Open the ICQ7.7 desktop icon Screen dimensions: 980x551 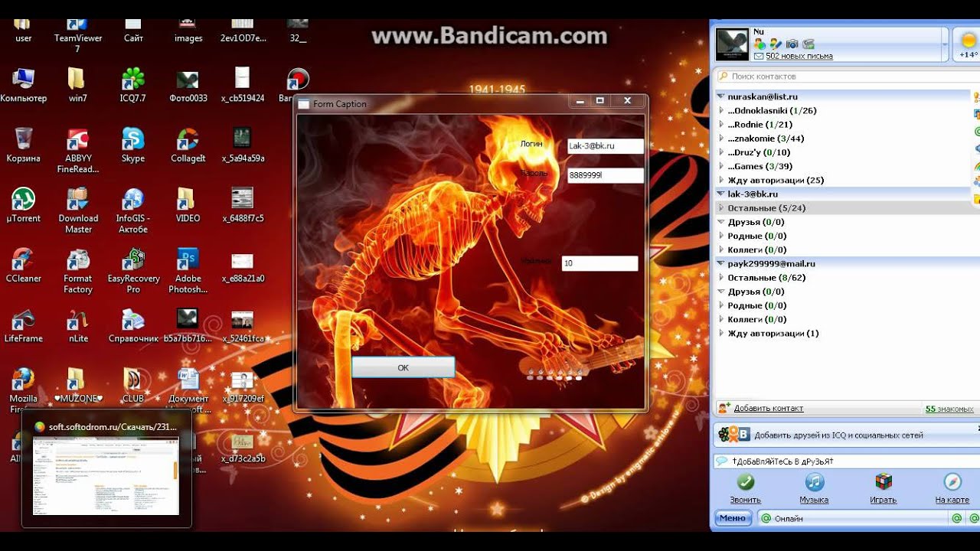[x=133, y=84]
